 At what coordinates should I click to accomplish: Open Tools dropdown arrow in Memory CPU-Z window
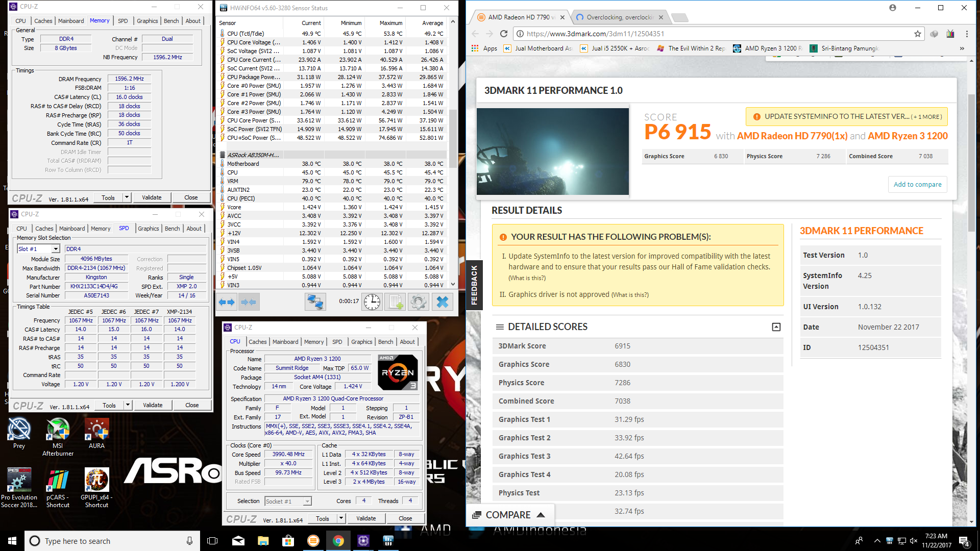pos(127,197)
